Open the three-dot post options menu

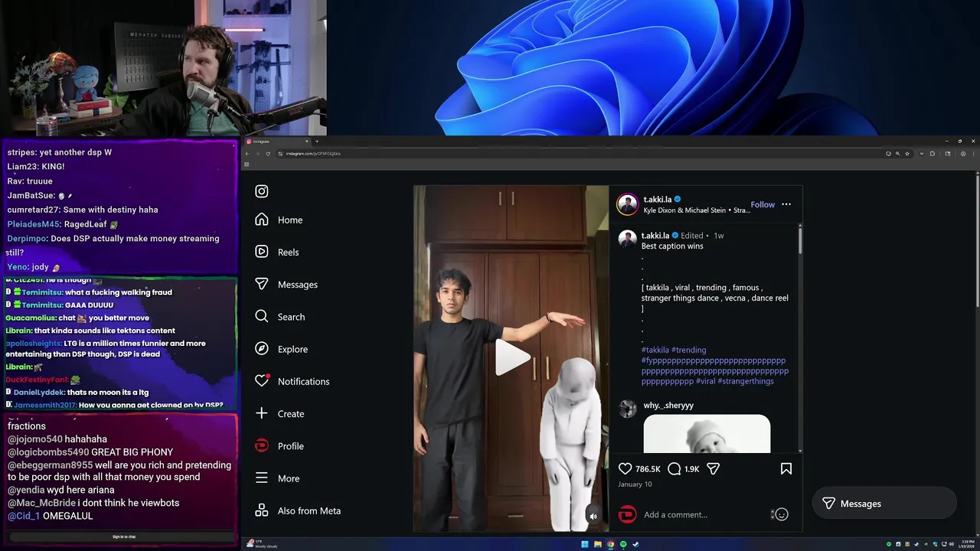tap(786, 204)
